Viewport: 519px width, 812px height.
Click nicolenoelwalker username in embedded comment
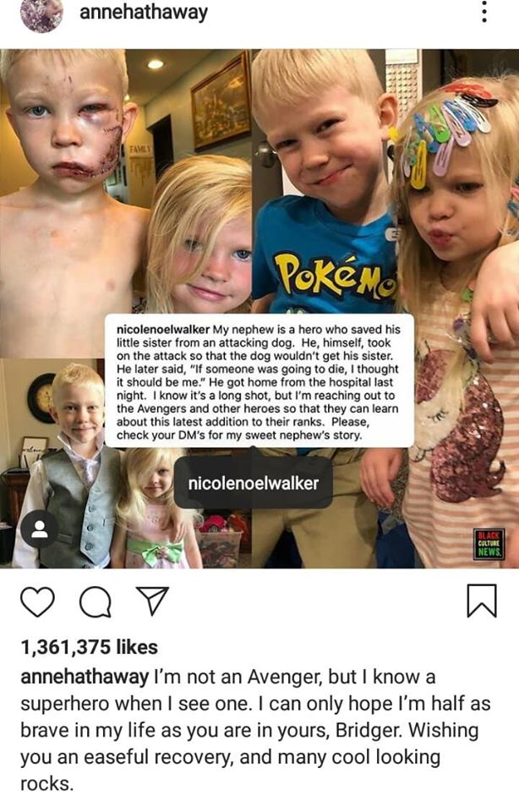(x=163, y=329)
